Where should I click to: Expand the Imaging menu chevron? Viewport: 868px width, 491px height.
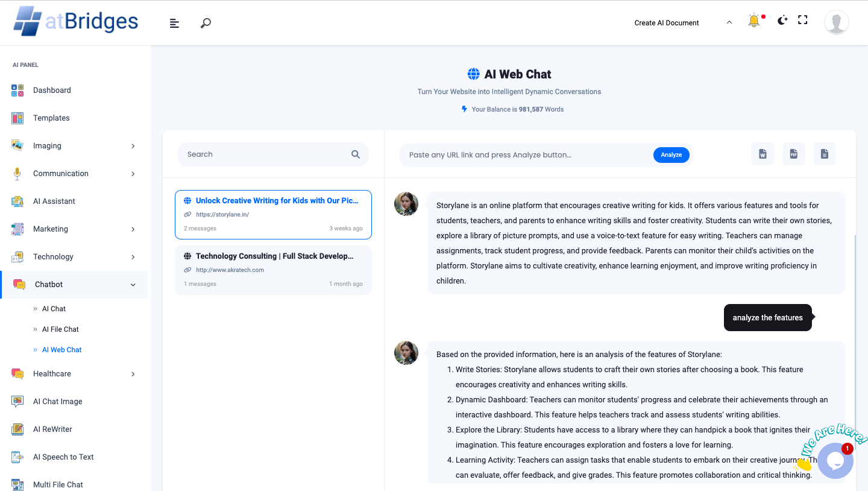tap(133, 146)
